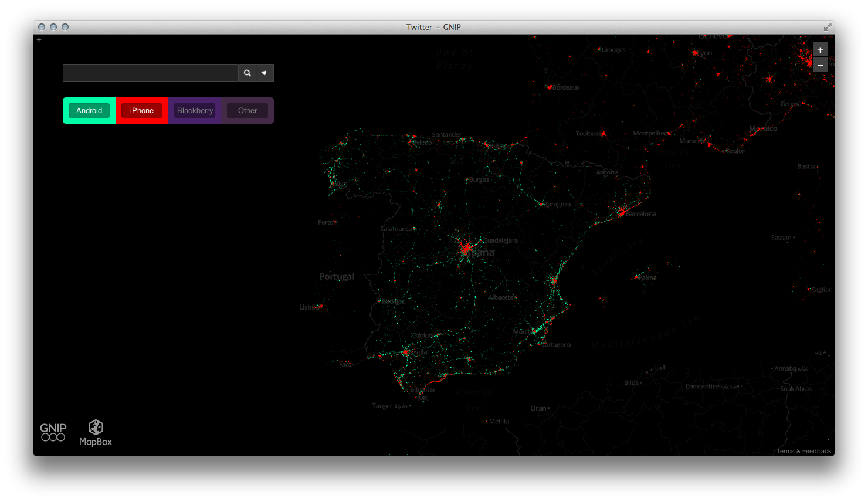Click the Cartagena city label
The image size is (868, 502).
[556, 345]
